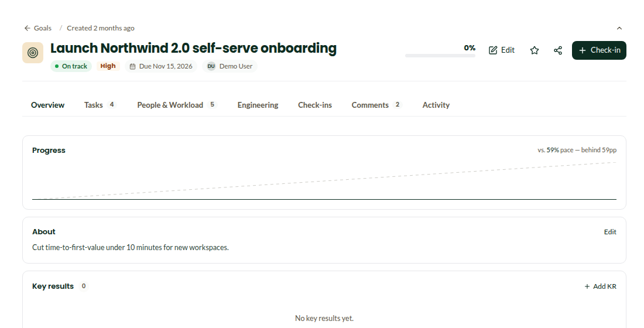The height and width of the screenshot is (328, 644).
Task: Switch to the Tasks tab
Action: point(100,105)
